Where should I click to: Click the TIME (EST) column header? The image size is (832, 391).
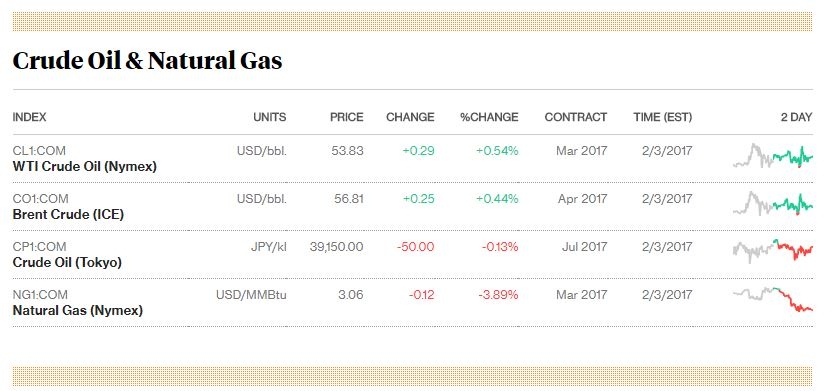click(x=663, y=117)
